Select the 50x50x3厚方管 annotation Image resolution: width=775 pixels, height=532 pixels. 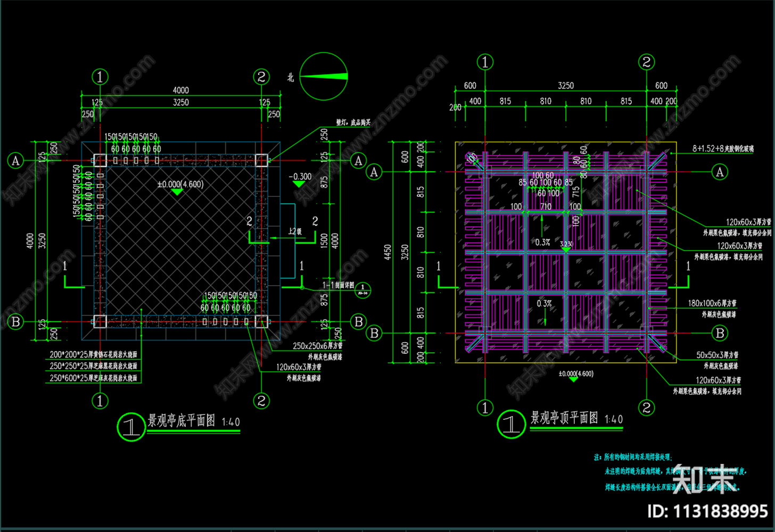pos(717,355)
